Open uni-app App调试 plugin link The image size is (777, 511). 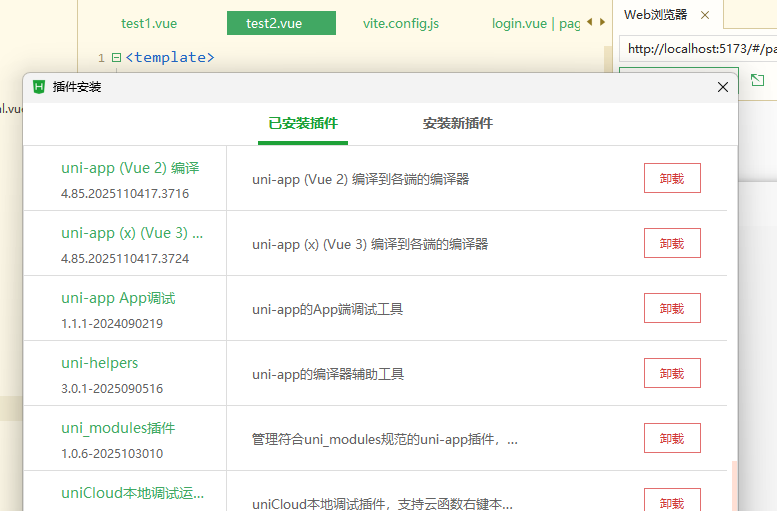click(118, 298)
